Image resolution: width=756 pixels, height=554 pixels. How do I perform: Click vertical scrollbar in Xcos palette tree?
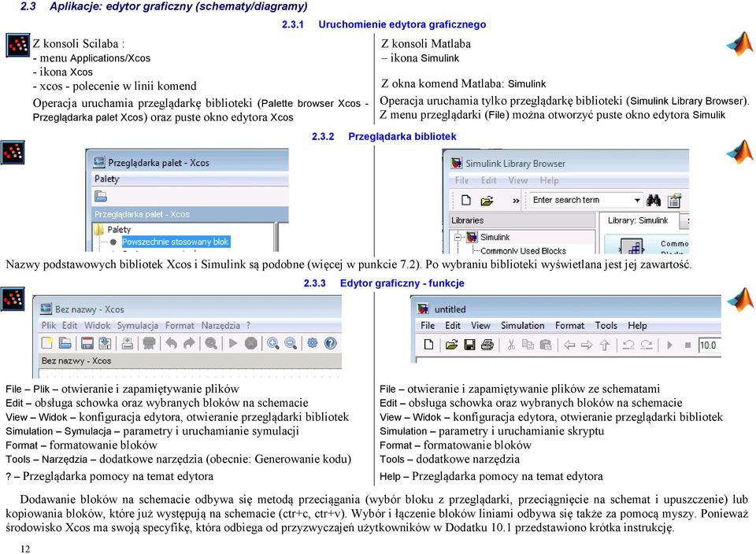[x=276, y=237]
